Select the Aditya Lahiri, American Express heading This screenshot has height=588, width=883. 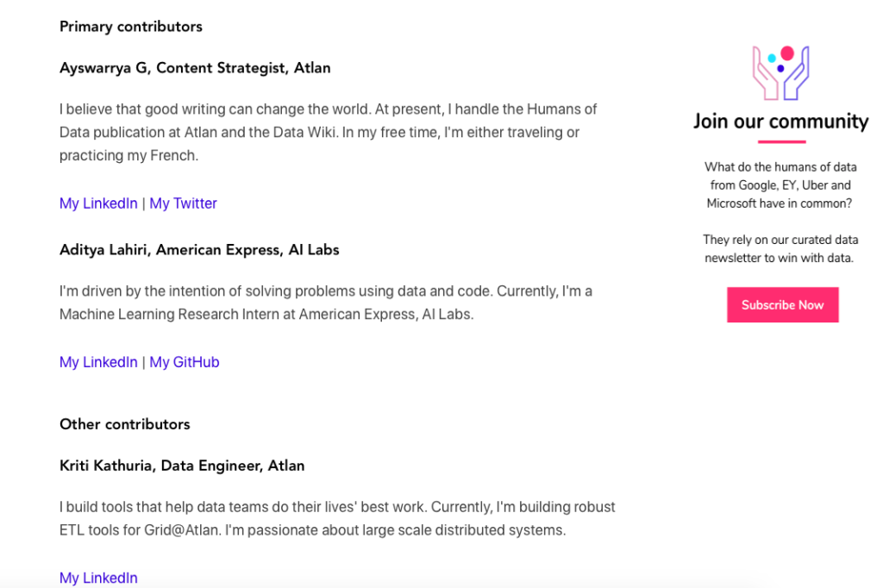(x=199, y=250)
